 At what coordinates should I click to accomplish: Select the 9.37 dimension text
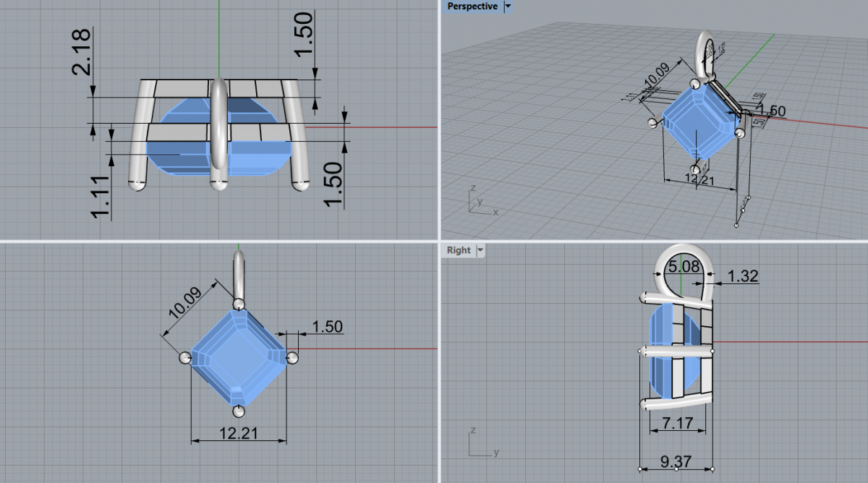[676, 459]
